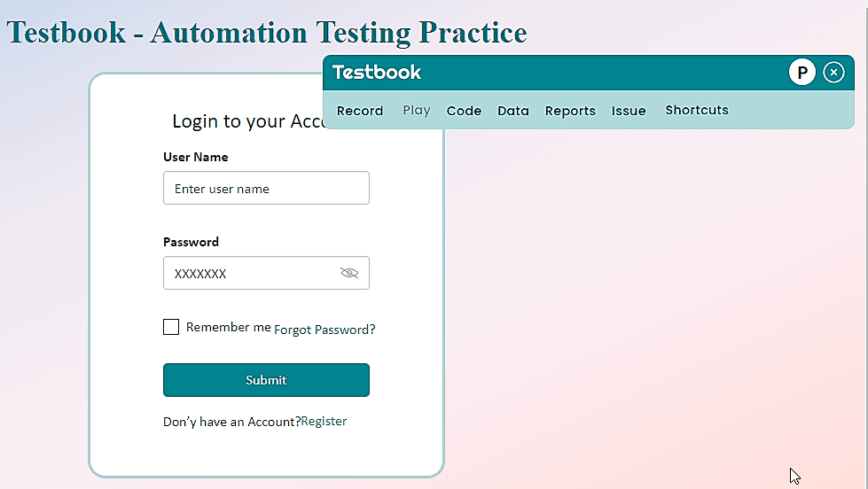The width and height of the screenshot is (868, 489).
Task: Click the User Name field label
Action: pos(196,157)
